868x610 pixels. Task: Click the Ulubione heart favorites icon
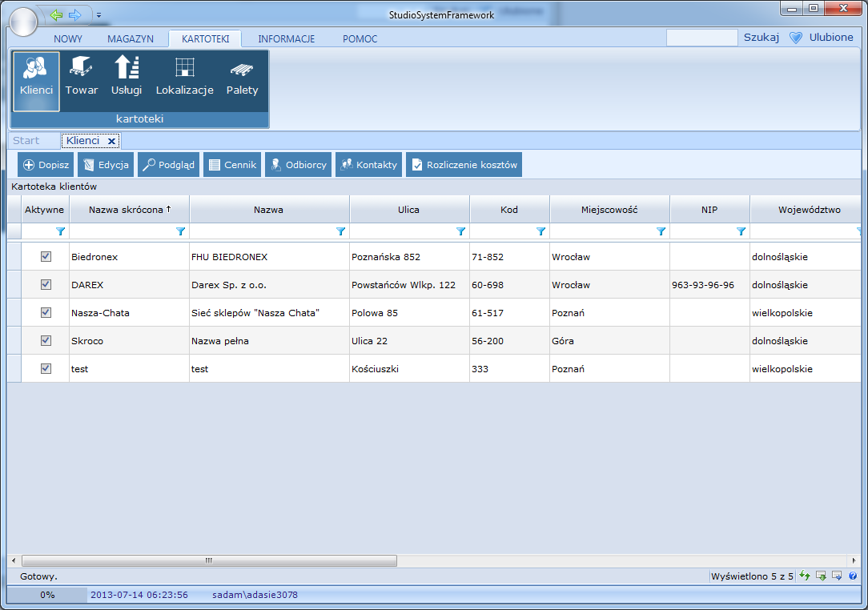pyautogui.click(x=795, y=38)
